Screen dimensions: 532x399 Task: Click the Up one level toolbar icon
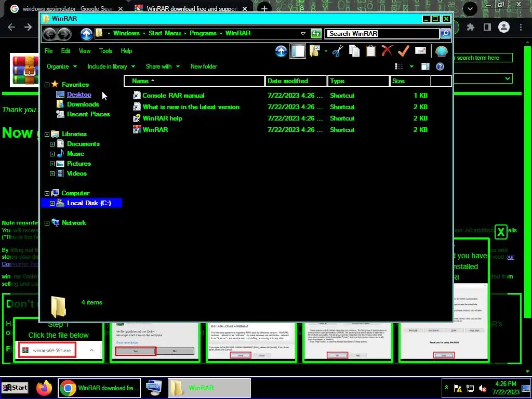tap(281, 51)
